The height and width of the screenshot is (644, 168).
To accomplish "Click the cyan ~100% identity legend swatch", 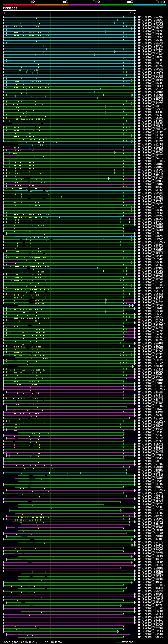I will coord(149,4).
